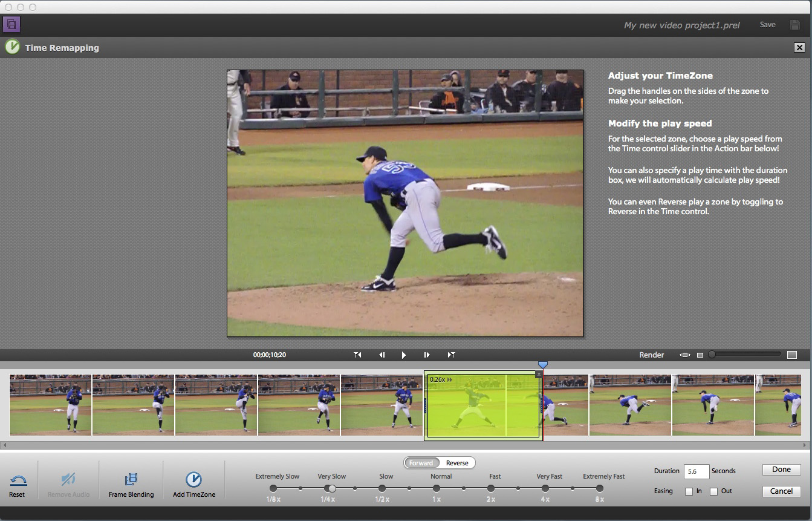Set speed to Normal 1x on slider
This screenshot has width=812, height=521.
(437, 488)
